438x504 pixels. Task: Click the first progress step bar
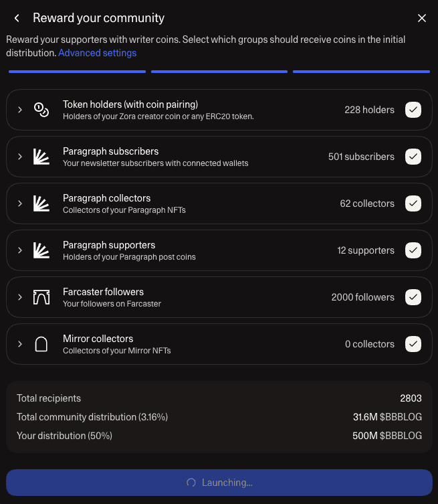pyautogui.click(x=77, y=71)
